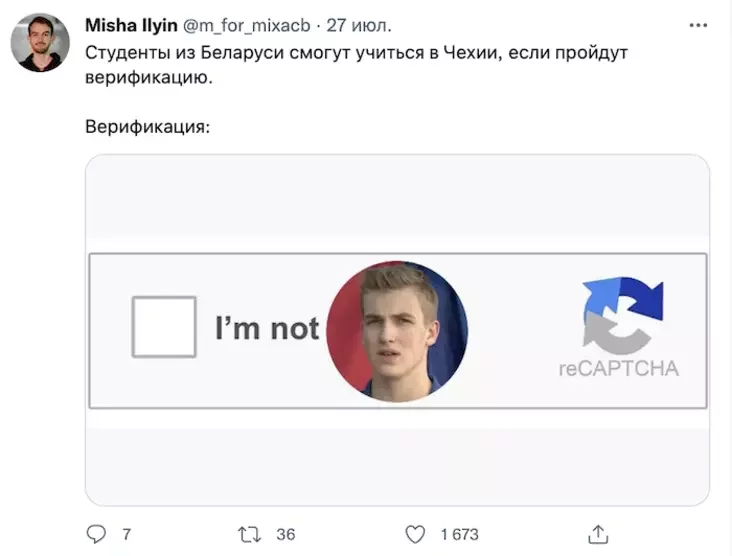Click the share upload icon

pos(598,533)
